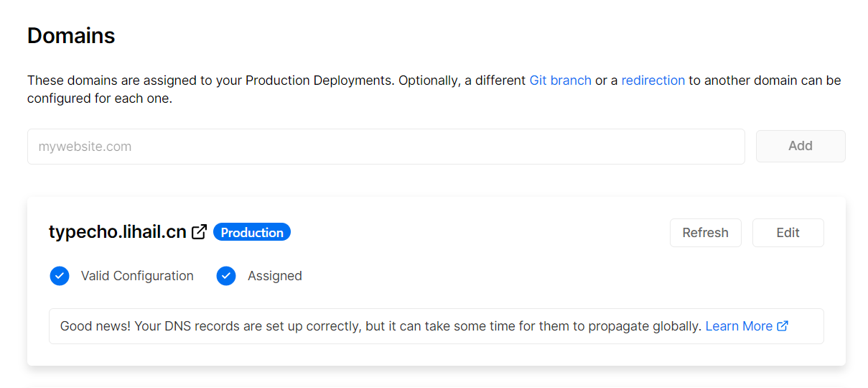Open the typecho.lihail.cn external link icon
Image resolution: width=868 pixels, height=388 pixels.
click(199, 232)
